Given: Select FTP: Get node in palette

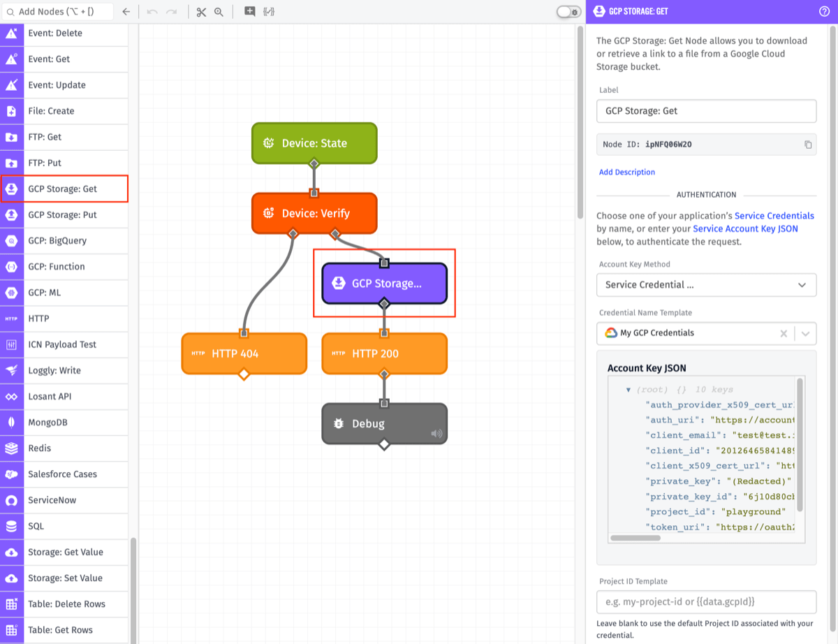Looking at the screenshot, I should click(x=64, y=137).
